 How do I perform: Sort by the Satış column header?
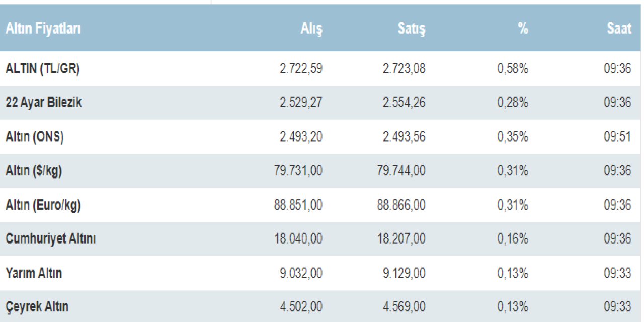click(x=411, y=29)
